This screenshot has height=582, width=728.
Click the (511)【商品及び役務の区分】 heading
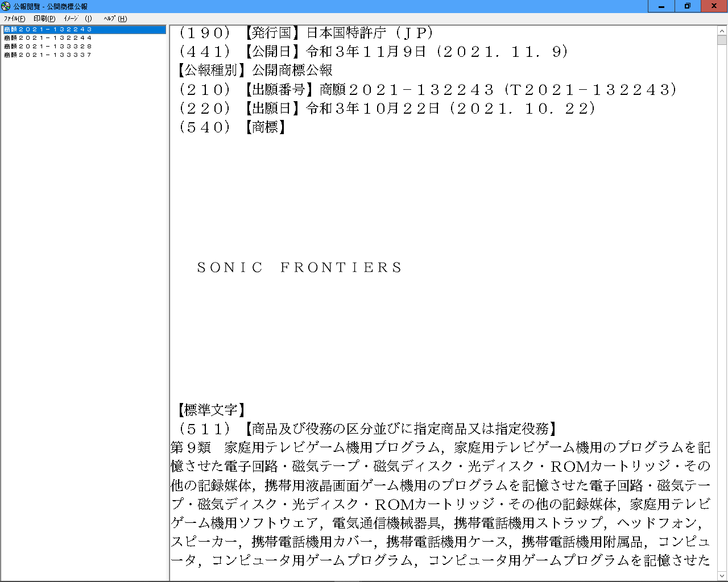(367, 429)
